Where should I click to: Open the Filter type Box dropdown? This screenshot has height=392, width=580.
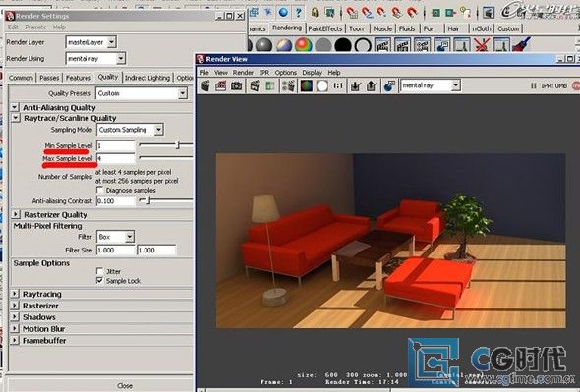(x=115, y=237)
